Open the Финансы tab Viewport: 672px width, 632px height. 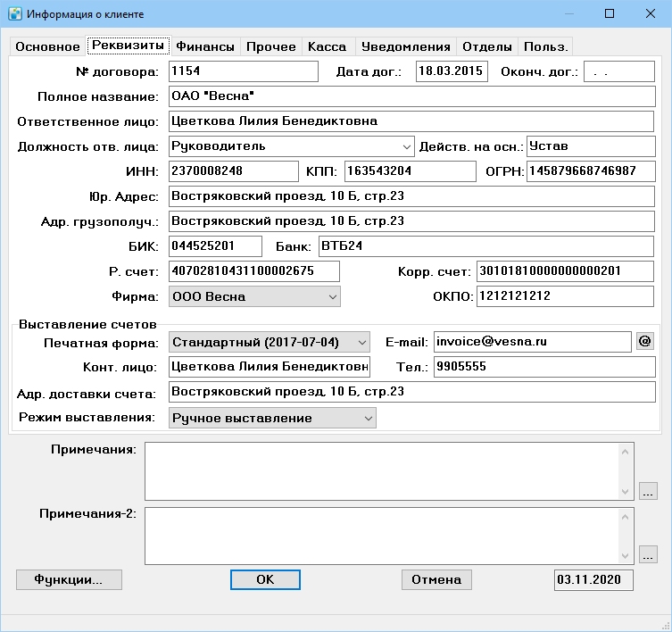coord(205,46)
